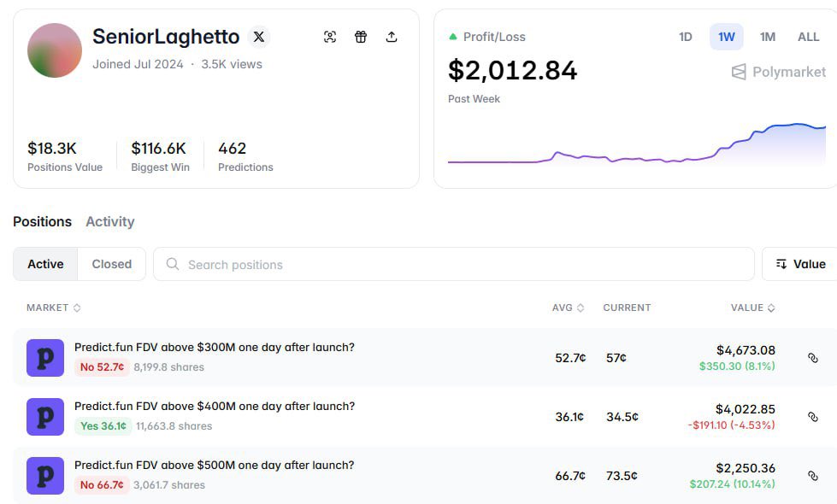Viewport: 837px width, 504px height.
Task: Open the Value sort dropdown
Action: click(x=800, y=264)
